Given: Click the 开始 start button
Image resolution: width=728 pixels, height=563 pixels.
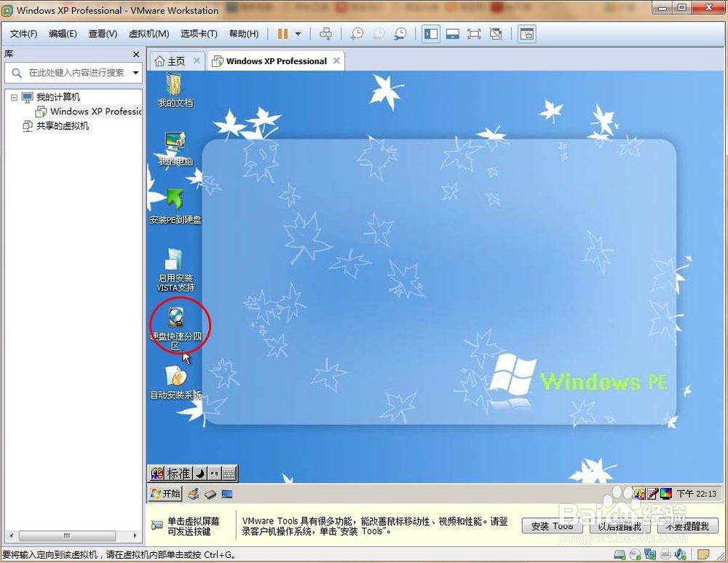Looking at the screenshot, I should pyautogui.click(x=165, y=494).
